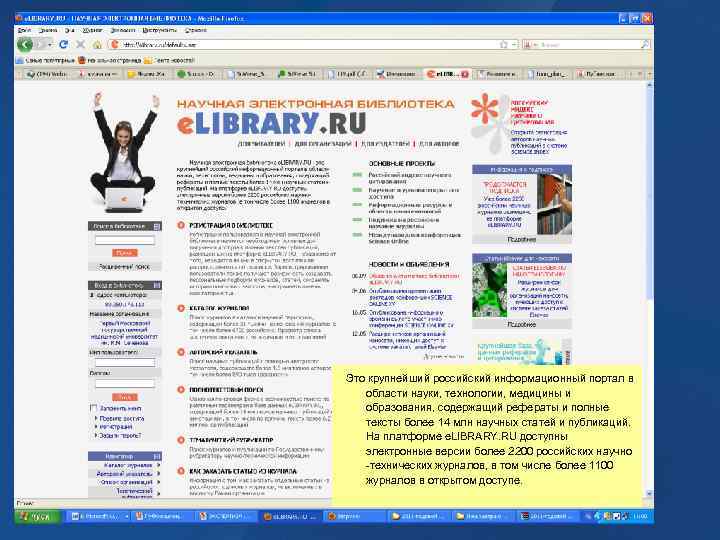This screenshot has height=540, width=720.
Task: Collapse the Навигатор panel header icon
Action: (x=157, y=456)
